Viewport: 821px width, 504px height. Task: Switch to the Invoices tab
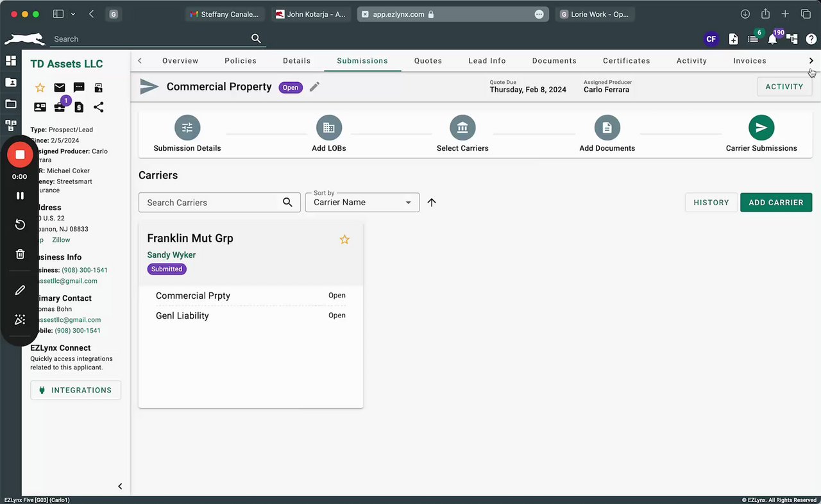(x=750, y=61)
